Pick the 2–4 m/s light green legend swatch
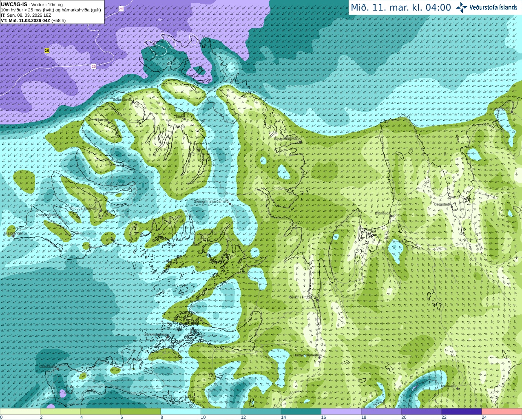This screenshot has width=522, height=420. (60, 411)
